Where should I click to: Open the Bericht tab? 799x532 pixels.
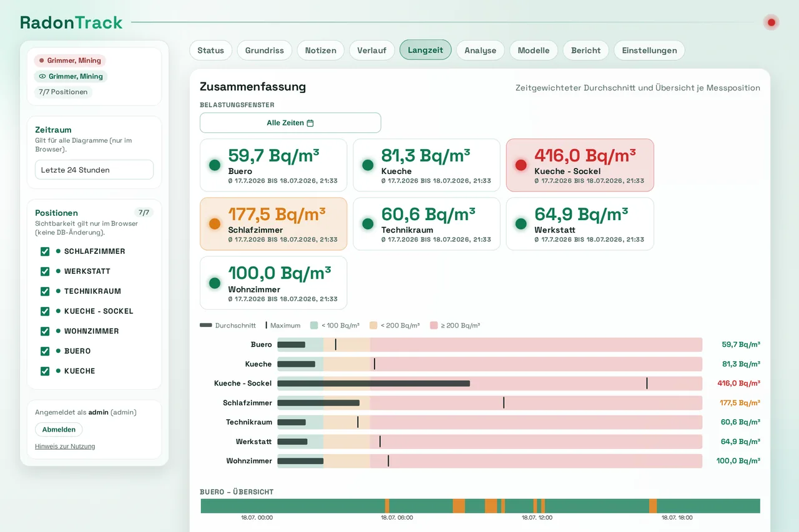click(x=586, y=51)
